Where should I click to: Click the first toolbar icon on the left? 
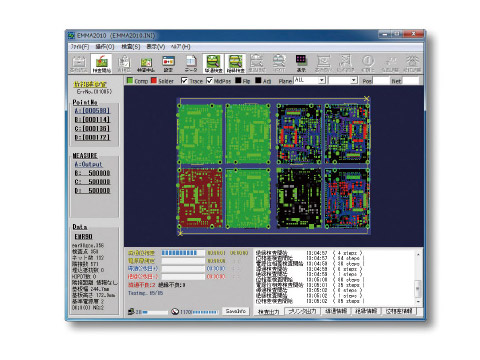[79, 64]
